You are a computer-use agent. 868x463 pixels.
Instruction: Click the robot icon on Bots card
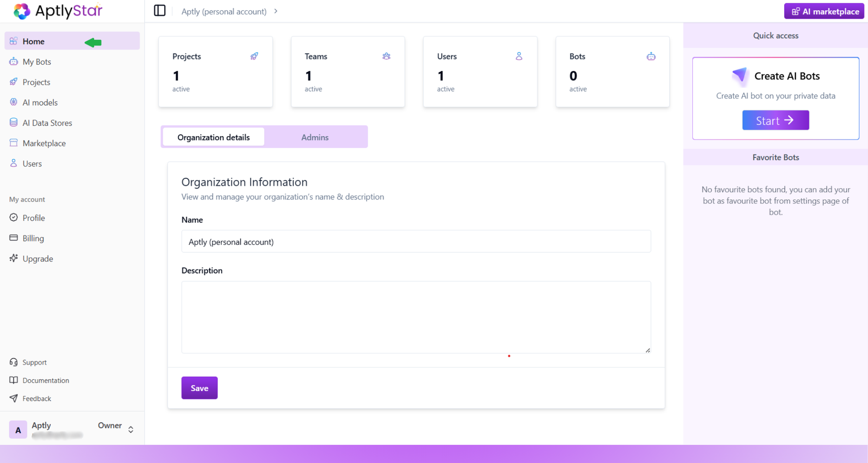tap(651, 56)
